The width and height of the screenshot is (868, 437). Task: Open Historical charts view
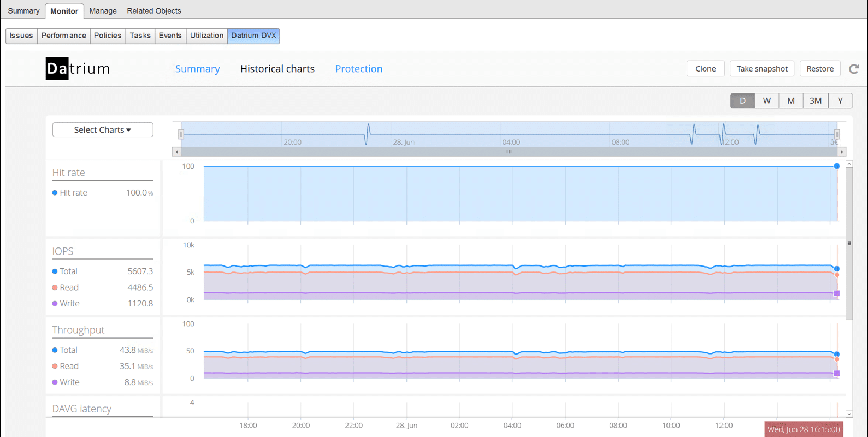(277, 69)
